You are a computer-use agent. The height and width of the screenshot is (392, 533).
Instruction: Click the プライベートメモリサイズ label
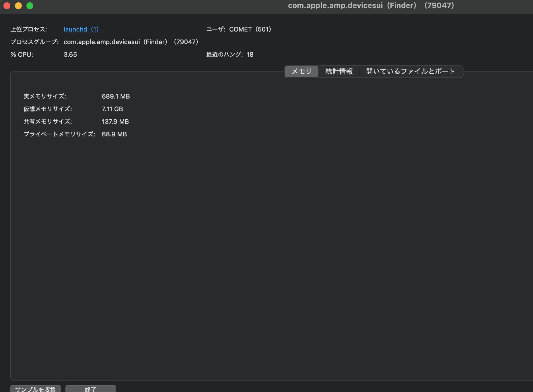(x=59, y=134)
